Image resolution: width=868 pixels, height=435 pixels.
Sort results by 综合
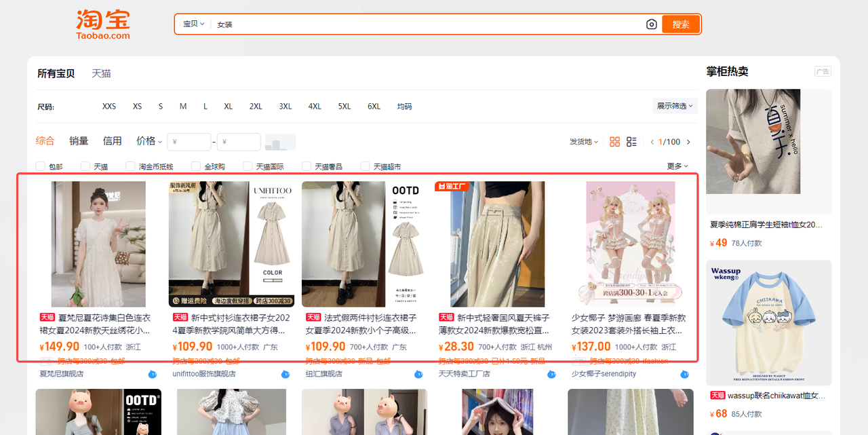tap(45, 141)
